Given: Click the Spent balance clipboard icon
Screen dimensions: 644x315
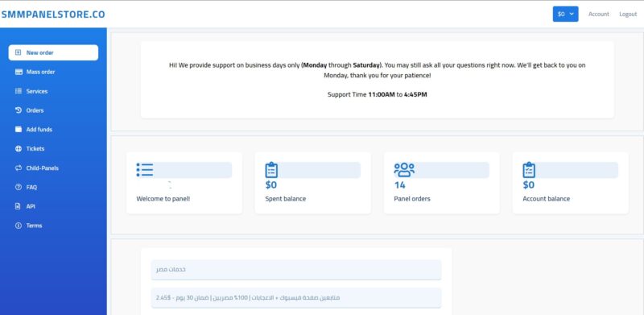Looking at the screenshot, I should pos(271,170).
